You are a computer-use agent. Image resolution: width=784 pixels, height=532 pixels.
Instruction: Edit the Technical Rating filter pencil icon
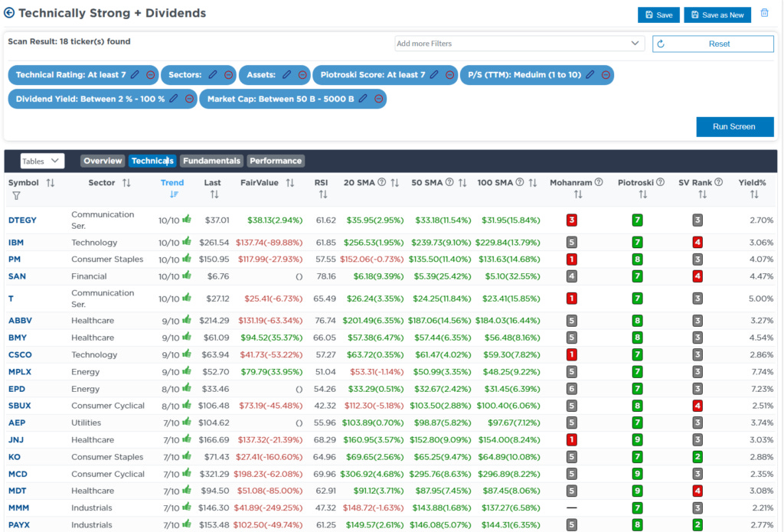pyautogui.click(x=135, y=75)
